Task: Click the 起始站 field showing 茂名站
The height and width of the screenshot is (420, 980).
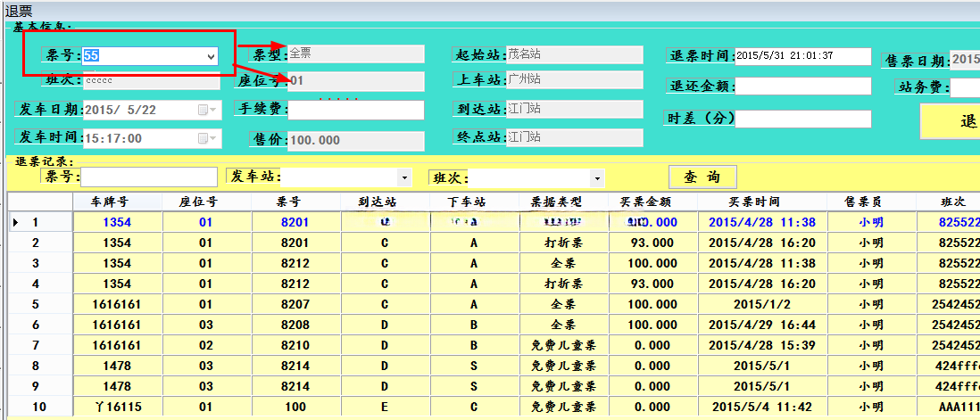Action: 575,54
